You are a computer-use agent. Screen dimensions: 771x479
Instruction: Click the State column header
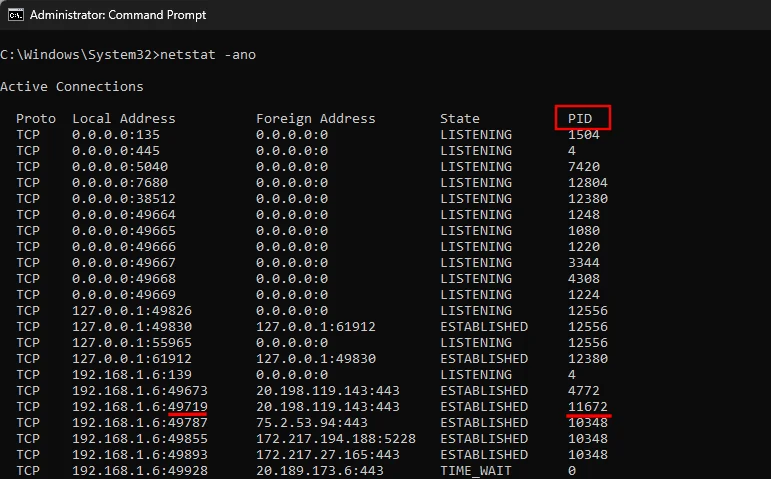pyautogui.click(x=460, y=119)
